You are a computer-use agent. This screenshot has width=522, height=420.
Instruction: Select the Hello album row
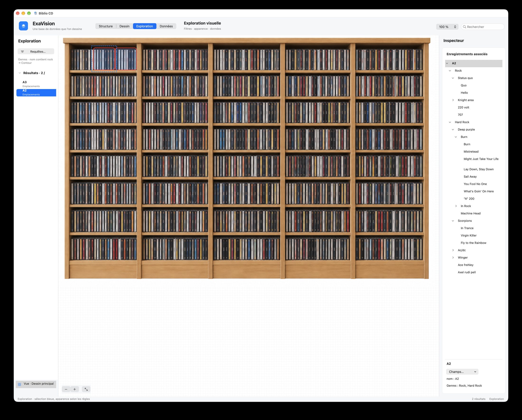click(474, 93)
